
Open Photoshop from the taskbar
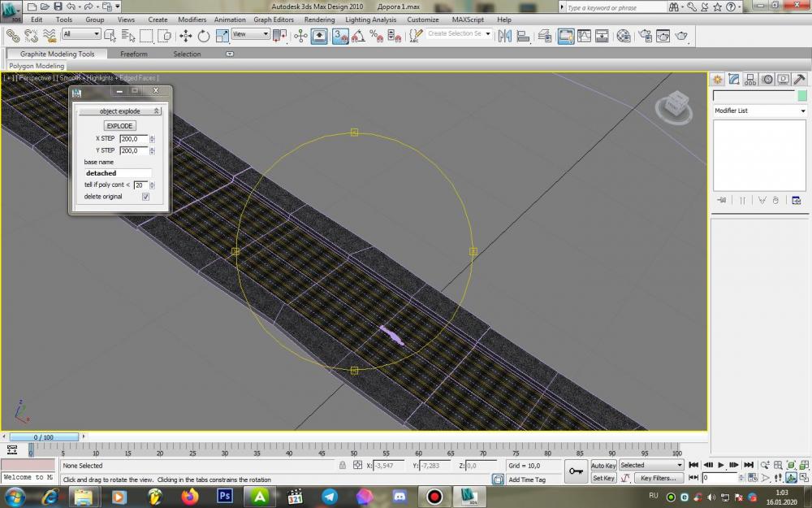(x=225, y=496)
